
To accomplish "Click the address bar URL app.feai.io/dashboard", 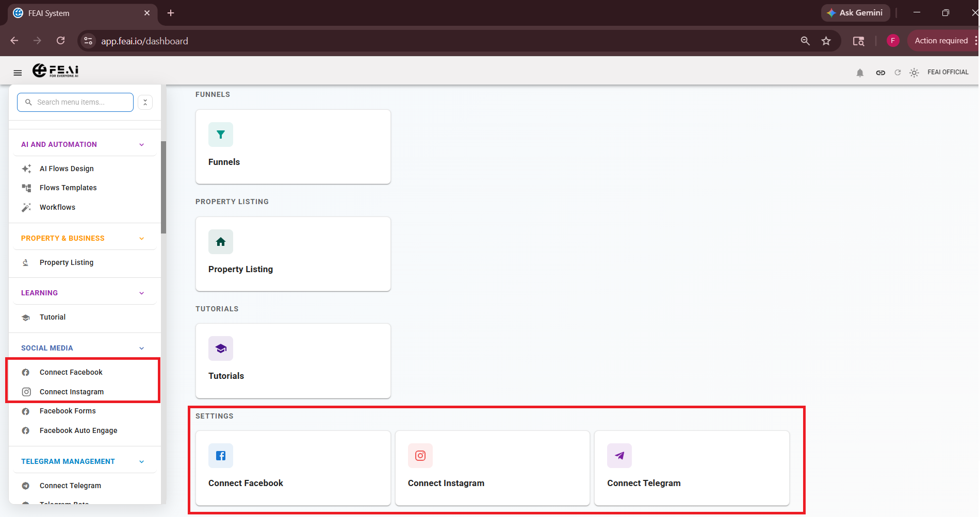I will point(144,41).
